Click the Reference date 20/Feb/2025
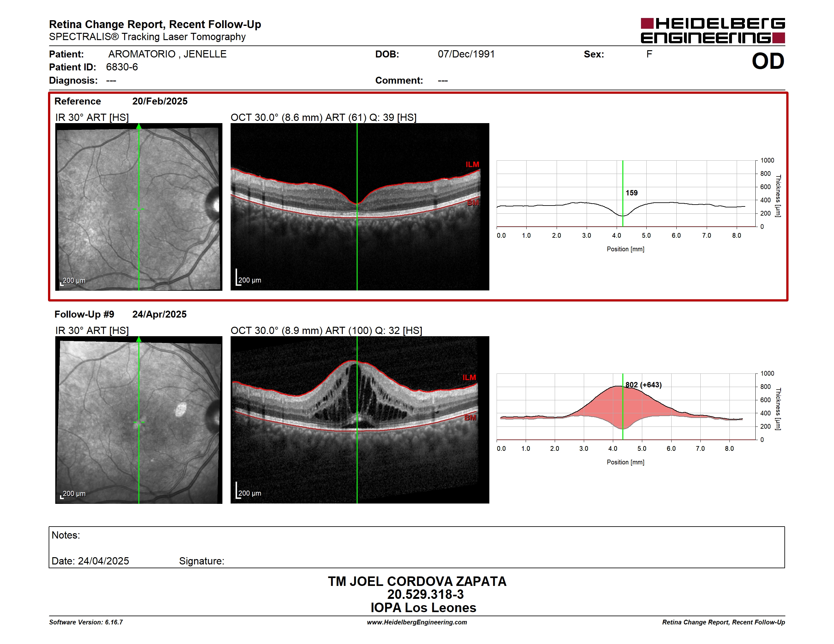Image resolution: width=834 pixels, height=644 pixels. click(160, 101)
